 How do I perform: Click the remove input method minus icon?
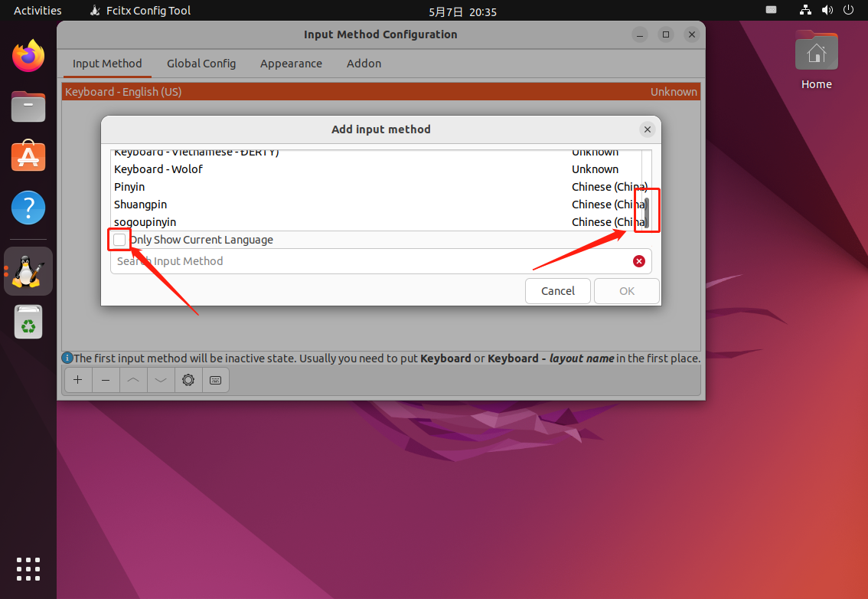click(x=106, y=380)
